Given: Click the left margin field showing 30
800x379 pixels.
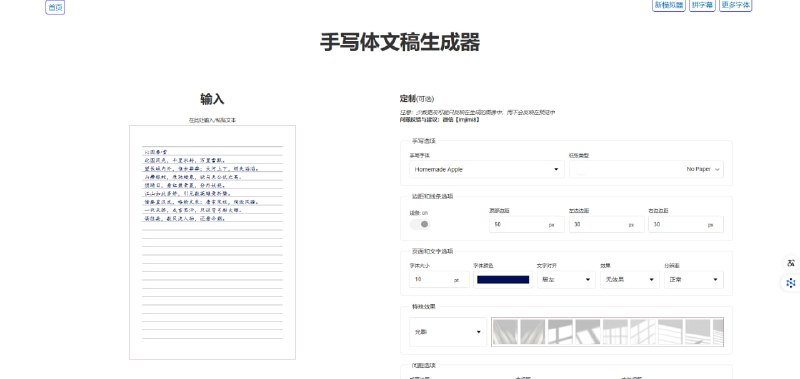Looking at the screenshot, I should click(x=606, y=224).
